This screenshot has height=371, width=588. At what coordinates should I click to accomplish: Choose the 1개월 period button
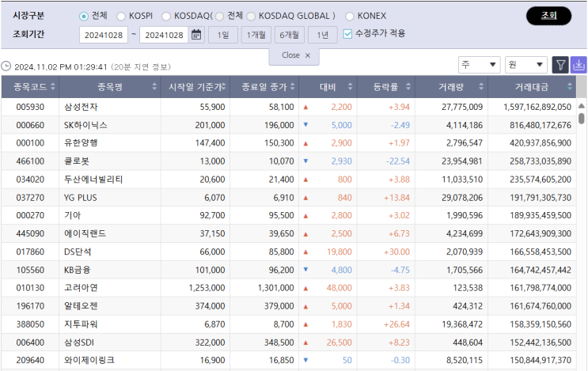pos(256,35)
